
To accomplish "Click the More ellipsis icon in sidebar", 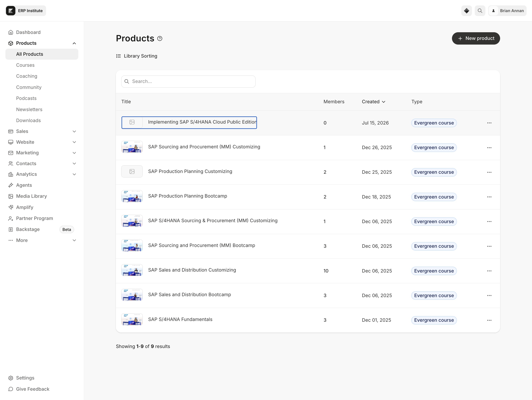I will pos(11,240).
